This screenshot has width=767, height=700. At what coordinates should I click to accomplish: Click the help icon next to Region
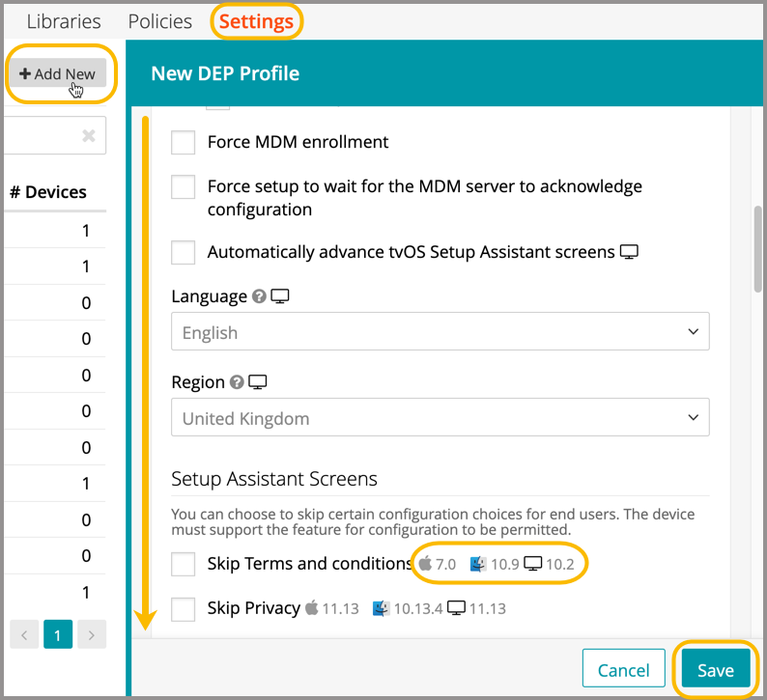click(x=237, y=383)
